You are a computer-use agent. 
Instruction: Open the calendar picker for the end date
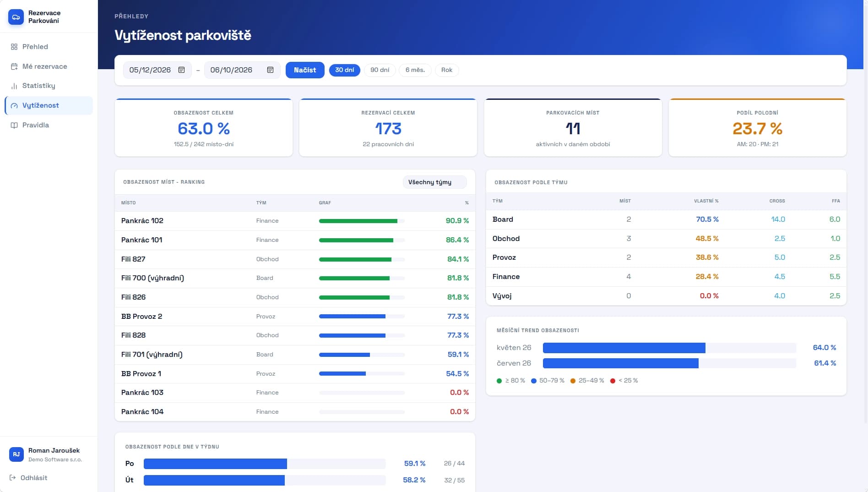(x=270, y=70)
